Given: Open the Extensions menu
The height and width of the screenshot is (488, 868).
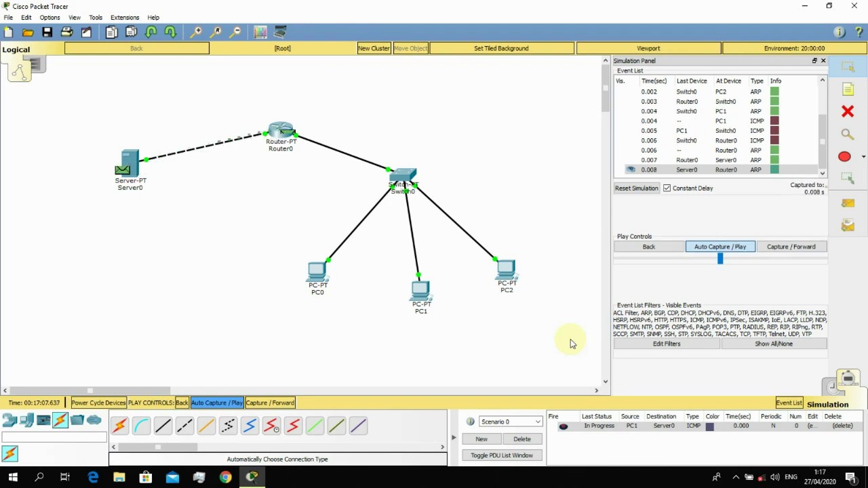Looking at the screenshot, I should (x=125, y=18).
